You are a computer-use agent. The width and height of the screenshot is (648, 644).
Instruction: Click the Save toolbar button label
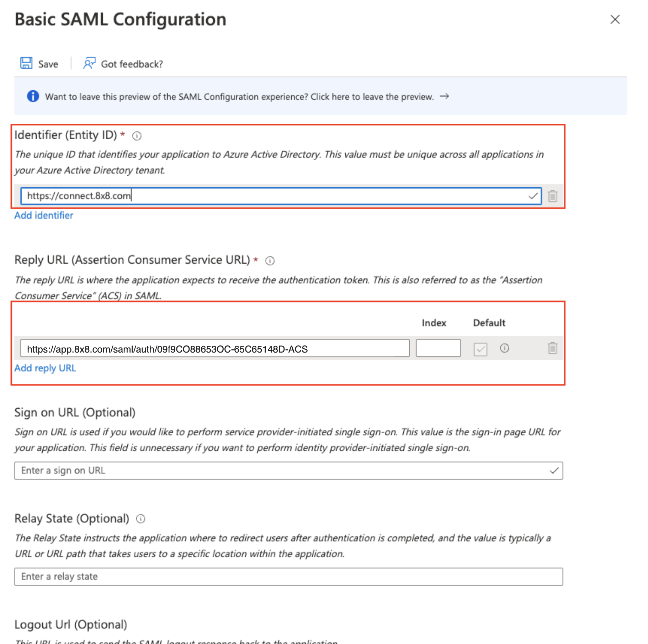coord(48,64)
